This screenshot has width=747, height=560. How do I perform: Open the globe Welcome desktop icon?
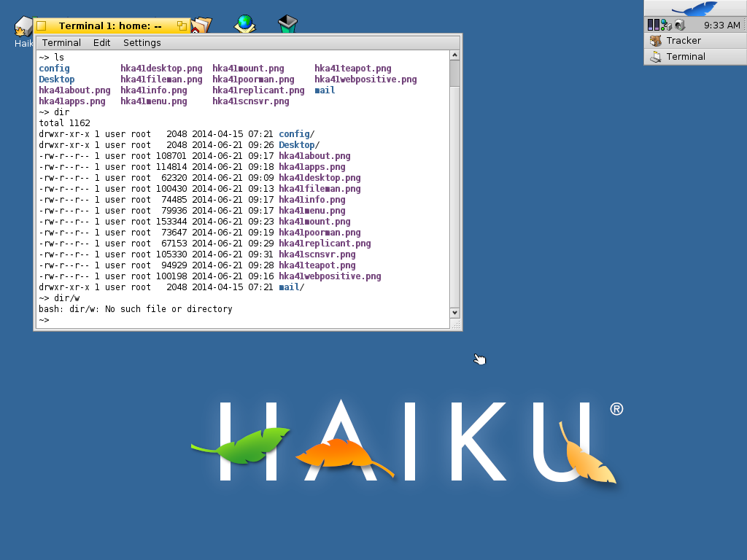coord(245,24)
